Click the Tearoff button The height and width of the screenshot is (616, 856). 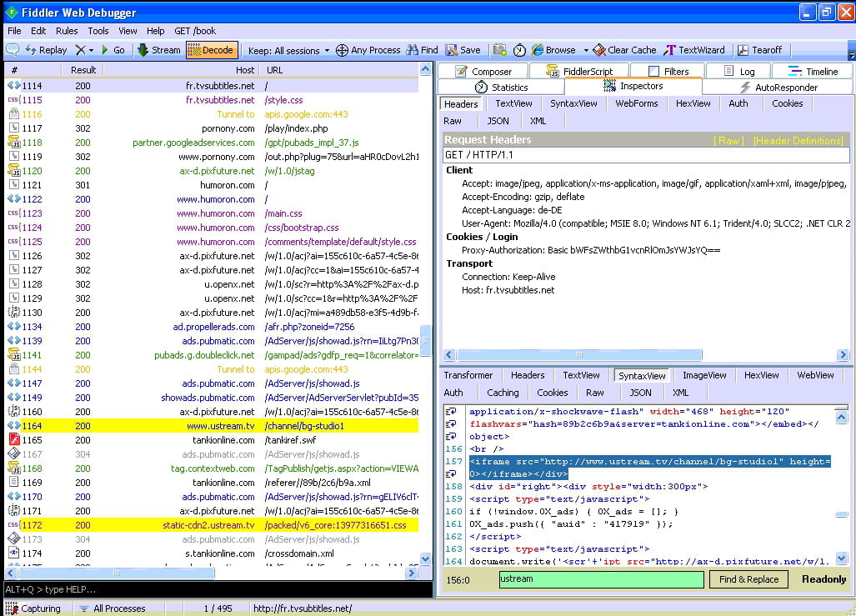[760, 50]
